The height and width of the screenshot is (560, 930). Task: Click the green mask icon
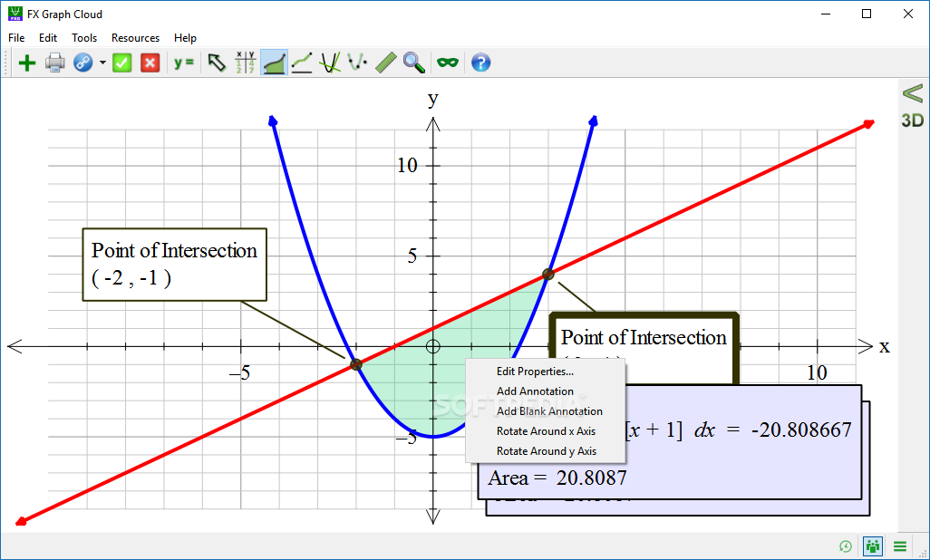pyautogui.click(x=448, y=63)
